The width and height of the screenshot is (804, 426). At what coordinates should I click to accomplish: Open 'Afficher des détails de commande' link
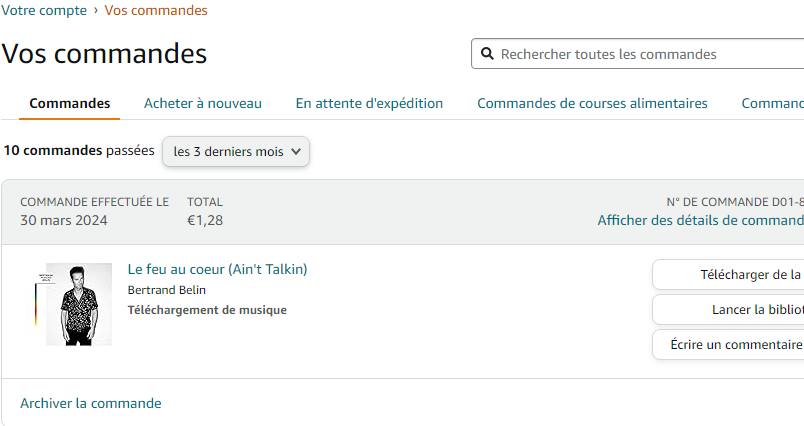tap(700, 220)
